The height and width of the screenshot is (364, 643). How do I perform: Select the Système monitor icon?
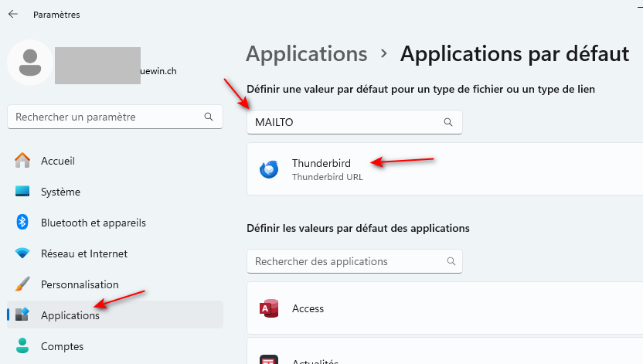pos(22,192)
